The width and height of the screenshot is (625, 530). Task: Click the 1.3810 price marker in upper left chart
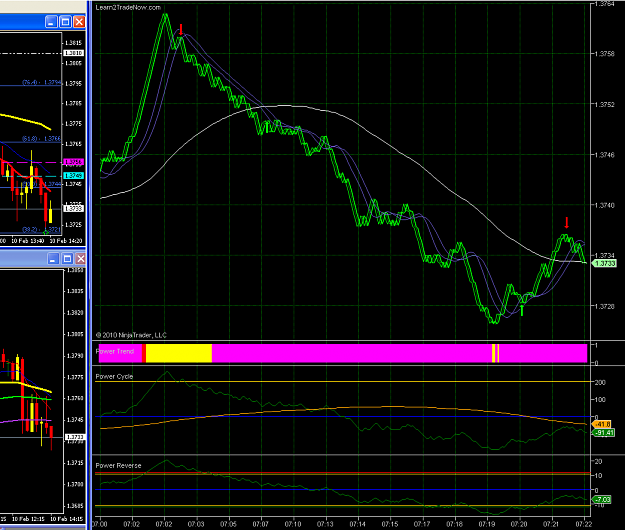point(73,53)
